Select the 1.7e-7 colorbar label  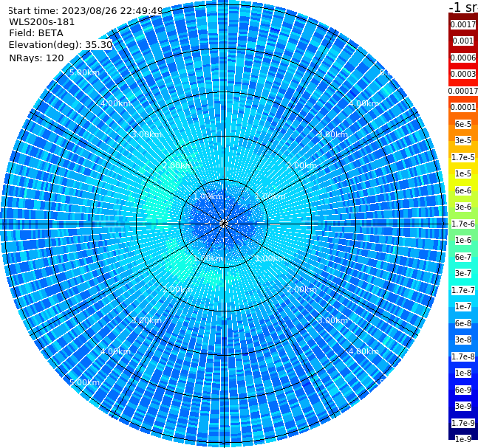coord(463,290)
